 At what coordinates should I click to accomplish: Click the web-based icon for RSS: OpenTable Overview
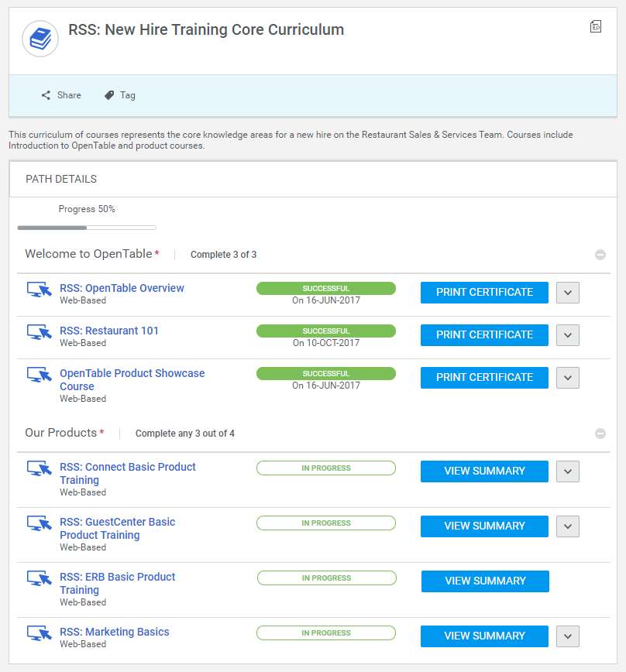click(39, 290)
